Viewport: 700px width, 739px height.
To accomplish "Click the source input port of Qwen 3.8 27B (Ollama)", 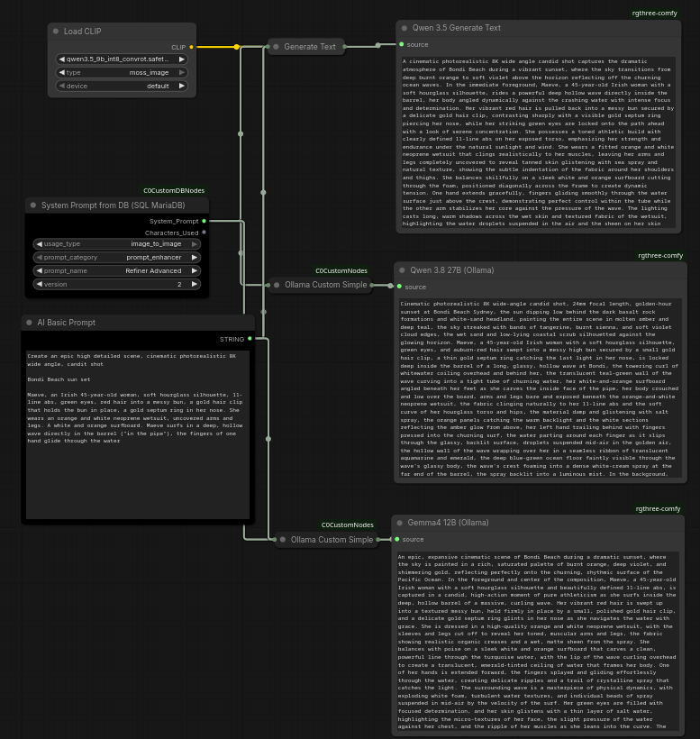I will (399, 287).
